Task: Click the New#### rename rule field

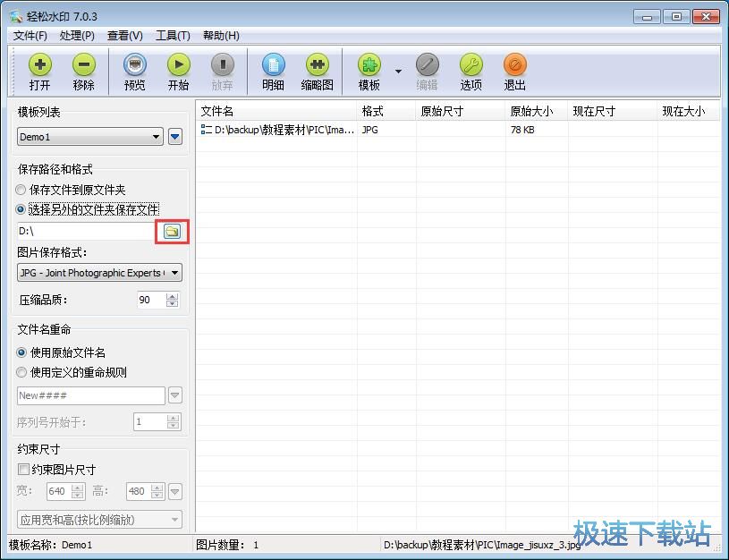Action: click(x=91, y=395)
